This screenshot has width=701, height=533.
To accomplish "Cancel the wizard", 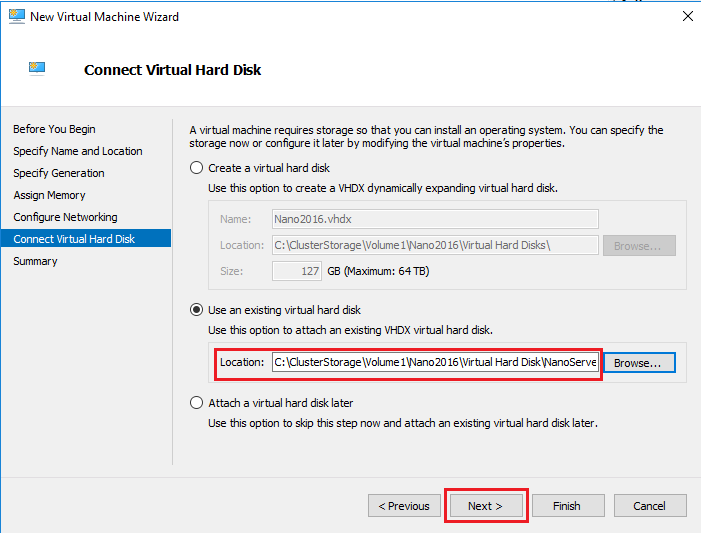I will 649,506.
